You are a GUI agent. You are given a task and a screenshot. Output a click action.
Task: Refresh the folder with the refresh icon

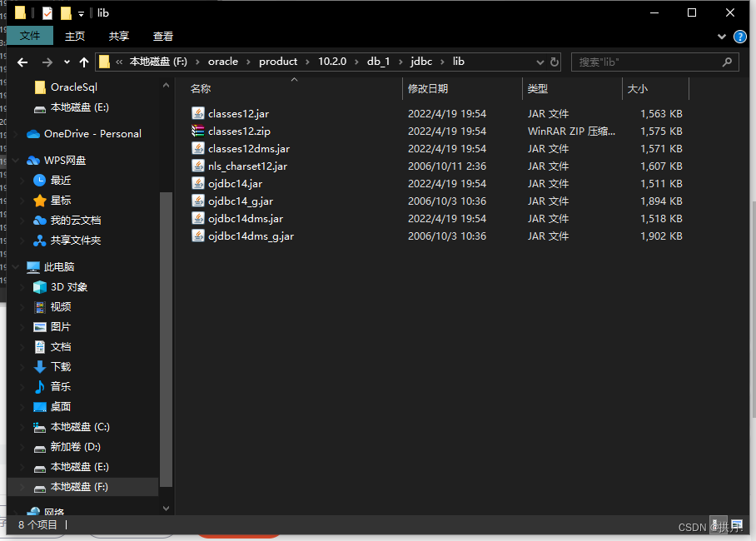point(554,61)
